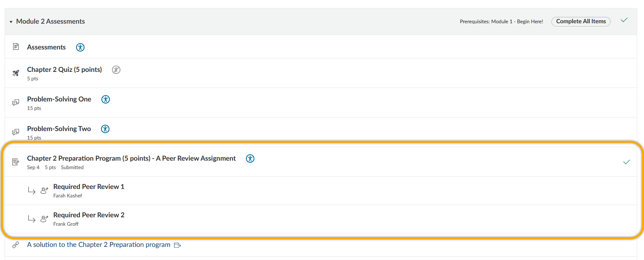The width and height of the screenshot is (644, 260).
Task: Open Required Peer Review 1
Action: coord(89,187)
